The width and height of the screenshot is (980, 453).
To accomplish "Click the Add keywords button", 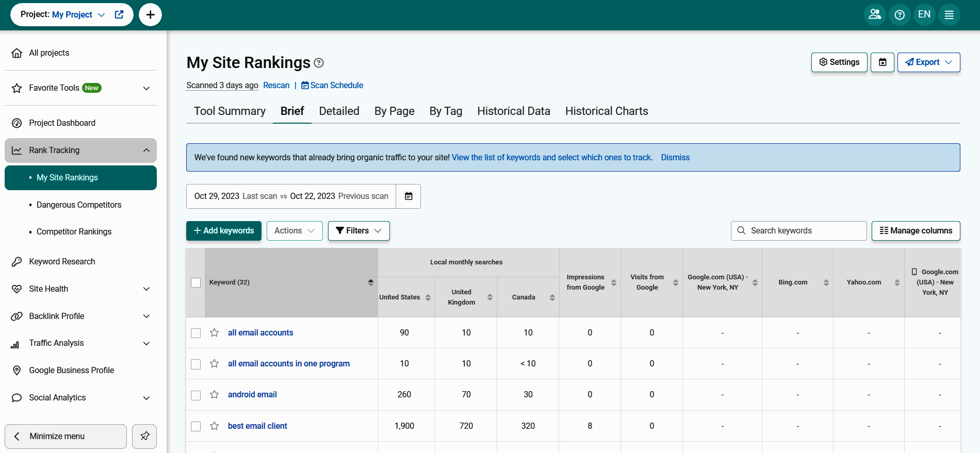I will pos(224,231).
